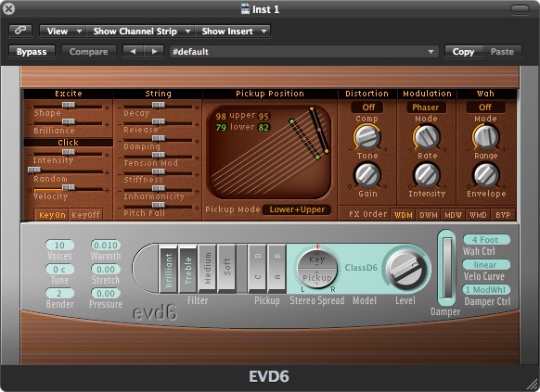Toggle the Medium filter switch
This screenshot has height=392, width=540.
(x=207, y=269)
